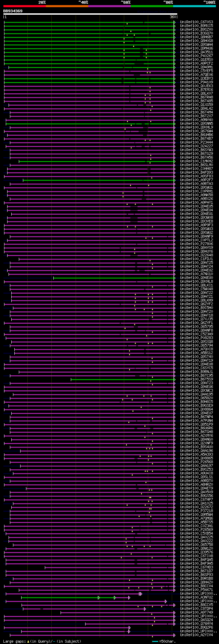Viewport: 219px width, 644px height.
Task: Open hit UniRef100_B9MXI5
Action: click(x=196, y=26)
